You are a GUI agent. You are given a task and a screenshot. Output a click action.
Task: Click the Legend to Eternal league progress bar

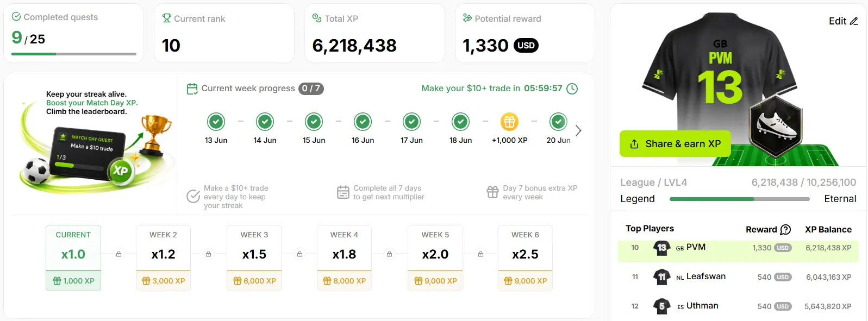740,199
